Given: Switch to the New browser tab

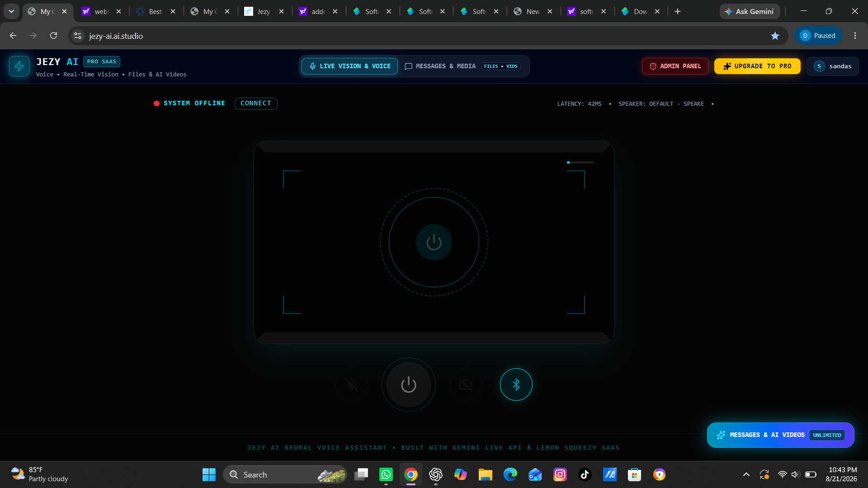Looking at the screenshot, I should click(533, 12).
